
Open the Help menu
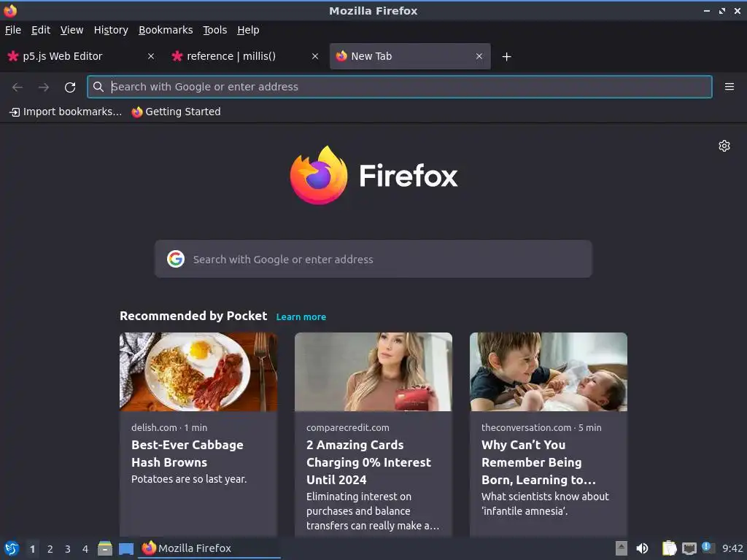pyautogui.click(x=248, y=30)
